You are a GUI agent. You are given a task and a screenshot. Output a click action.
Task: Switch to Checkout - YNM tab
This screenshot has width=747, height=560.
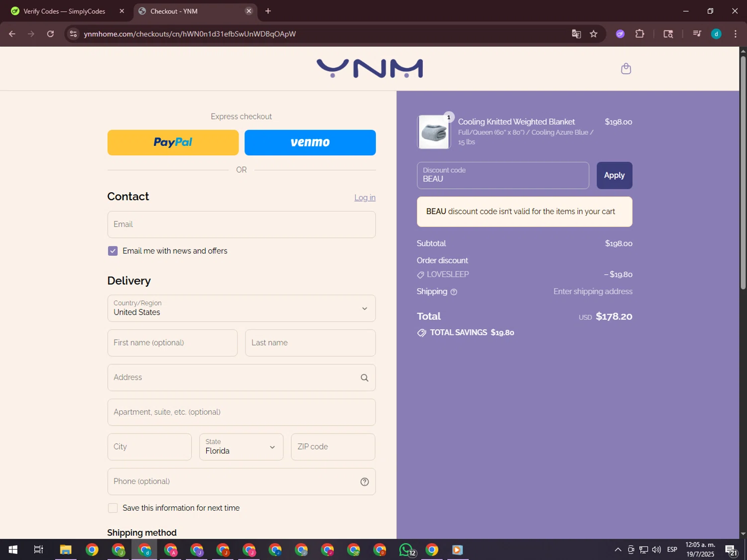point(195,11)
